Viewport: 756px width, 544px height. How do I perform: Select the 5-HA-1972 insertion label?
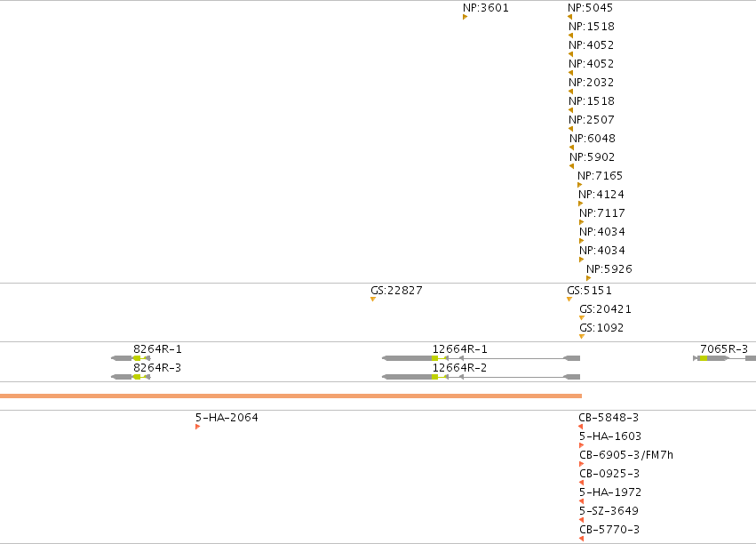[610, 492]
